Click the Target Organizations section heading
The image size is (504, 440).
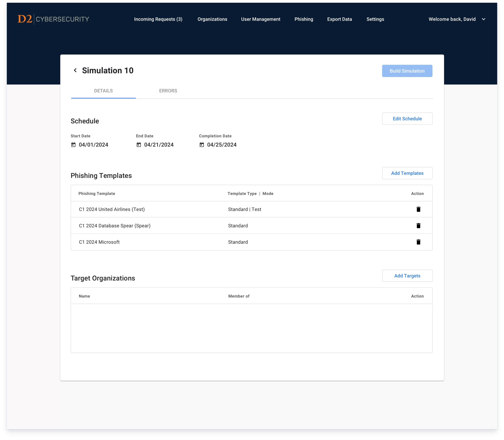[103, 278]
